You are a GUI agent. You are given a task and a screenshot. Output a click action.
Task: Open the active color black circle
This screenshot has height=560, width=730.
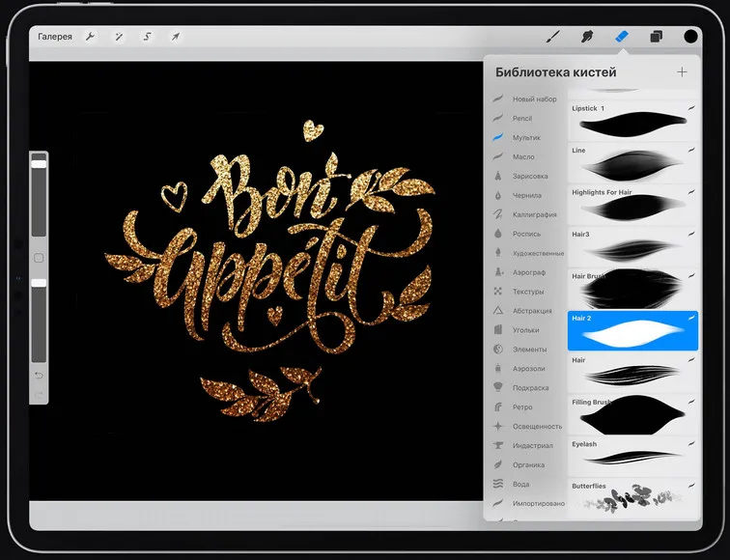point(691,37)
